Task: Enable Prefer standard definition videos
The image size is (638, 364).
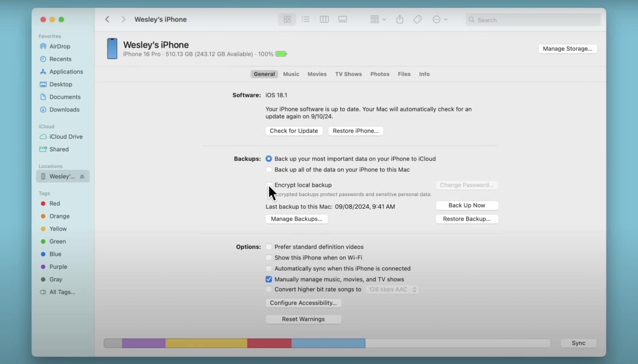Action: [x=269, y=247]
